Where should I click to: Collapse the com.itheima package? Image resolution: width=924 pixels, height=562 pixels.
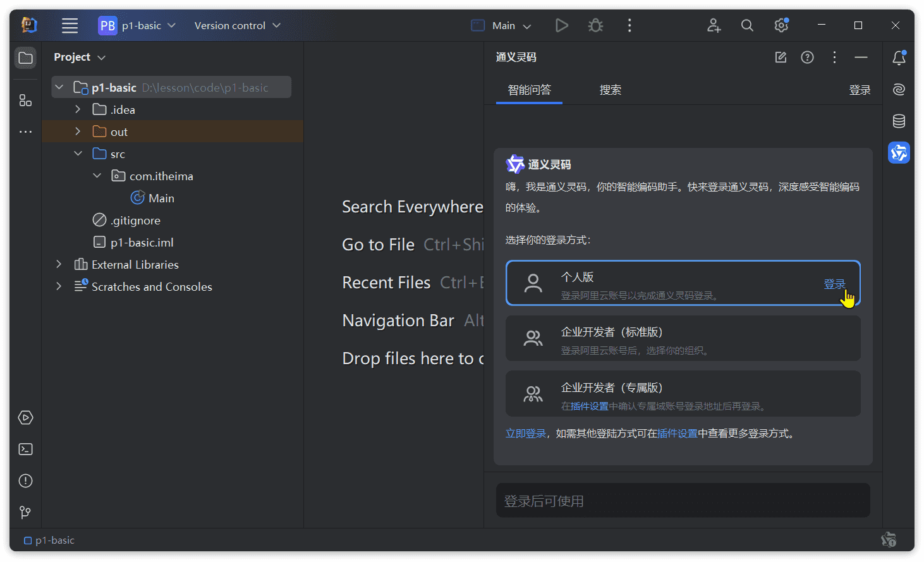97,176
